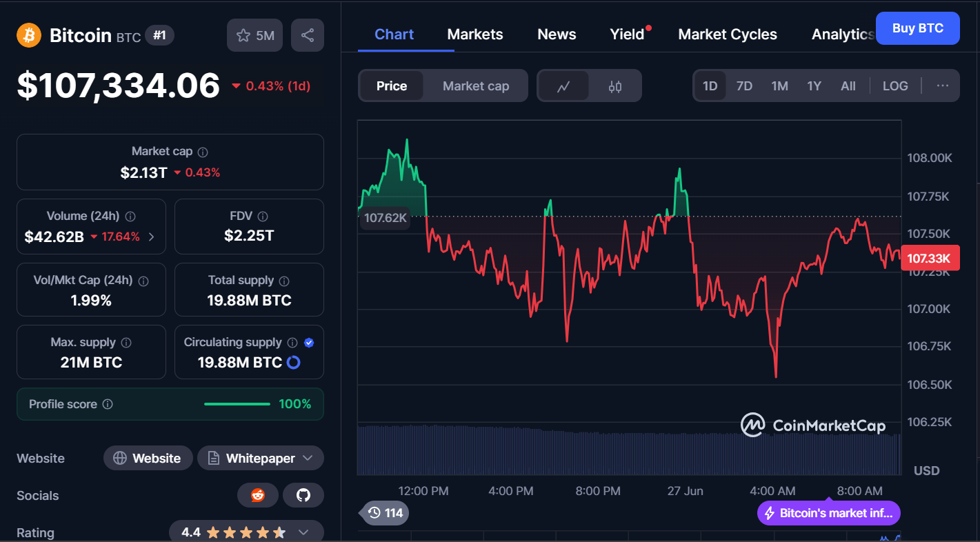Select the 1M time range
The image size is (980, 542).
coord(779,86)
